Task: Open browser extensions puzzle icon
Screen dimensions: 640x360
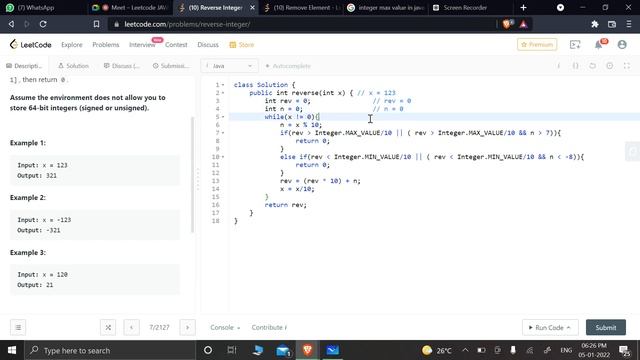Action: point(595,24)
